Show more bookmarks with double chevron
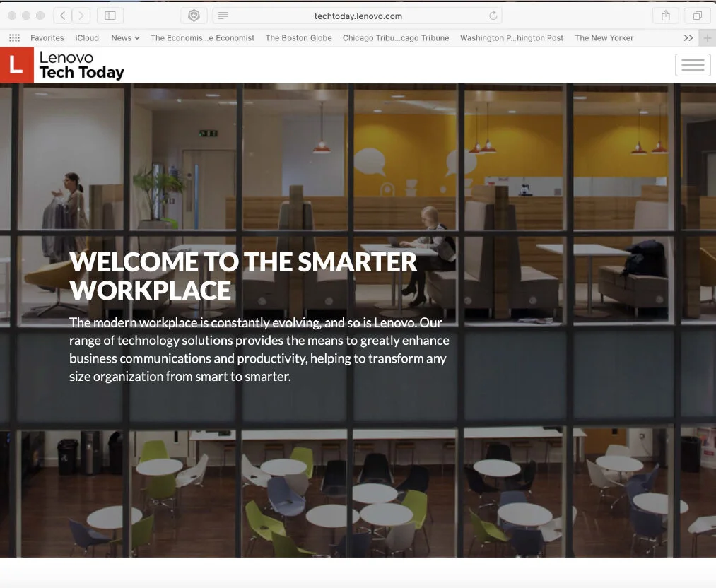The height and width of the screenshot is (588, 716). 688,38
